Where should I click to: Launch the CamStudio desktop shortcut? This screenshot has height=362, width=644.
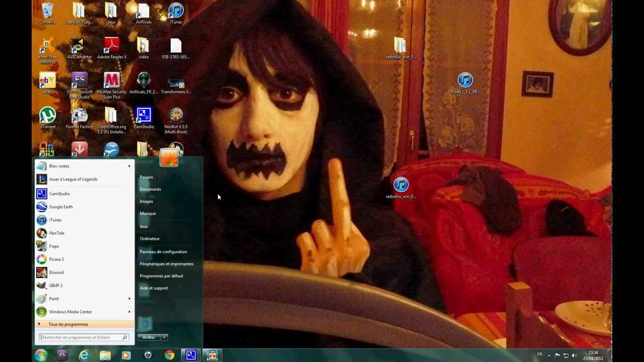pyautogui.click(x=144, y=118)
